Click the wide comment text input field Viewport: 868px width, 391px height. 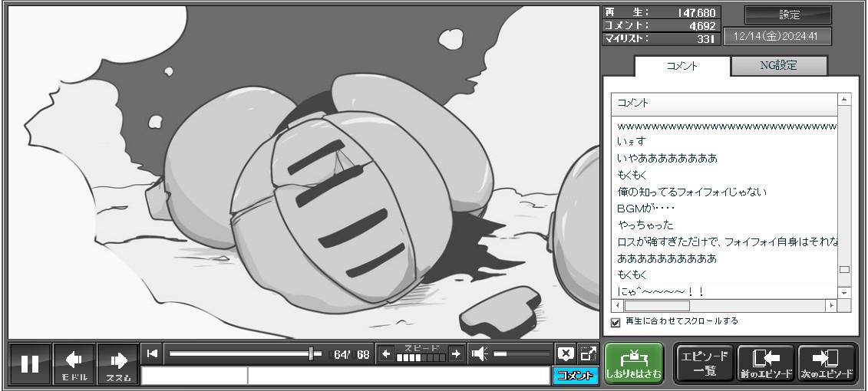(398, 376)
